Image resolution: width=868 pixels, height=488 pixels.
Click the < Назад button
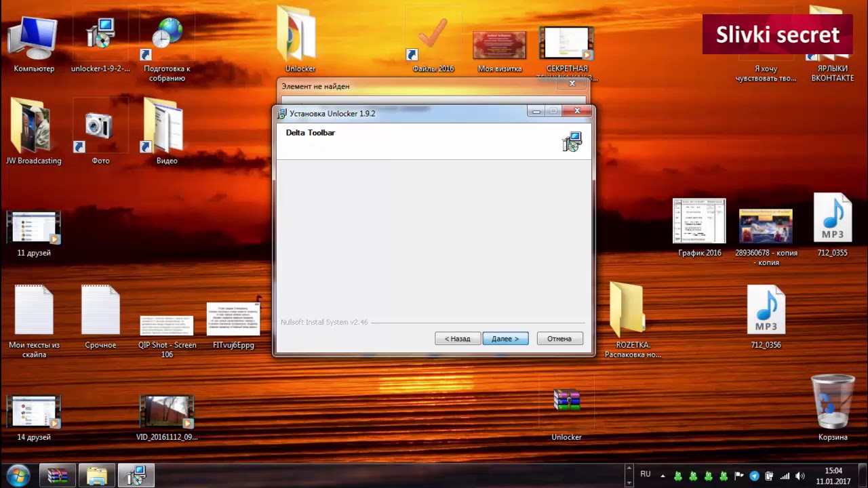pyautogui.click(x=458, y=338)
